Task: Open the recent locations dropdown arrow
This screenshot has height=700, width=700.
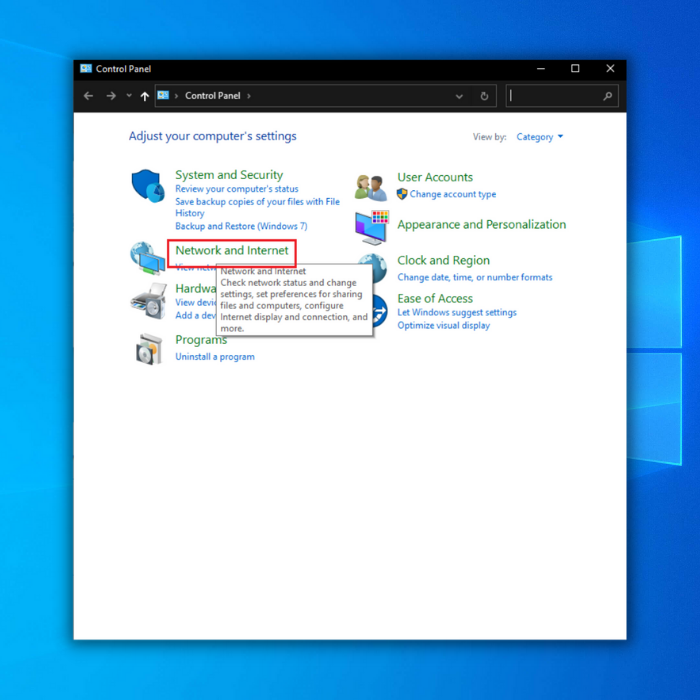Action: 129,95
